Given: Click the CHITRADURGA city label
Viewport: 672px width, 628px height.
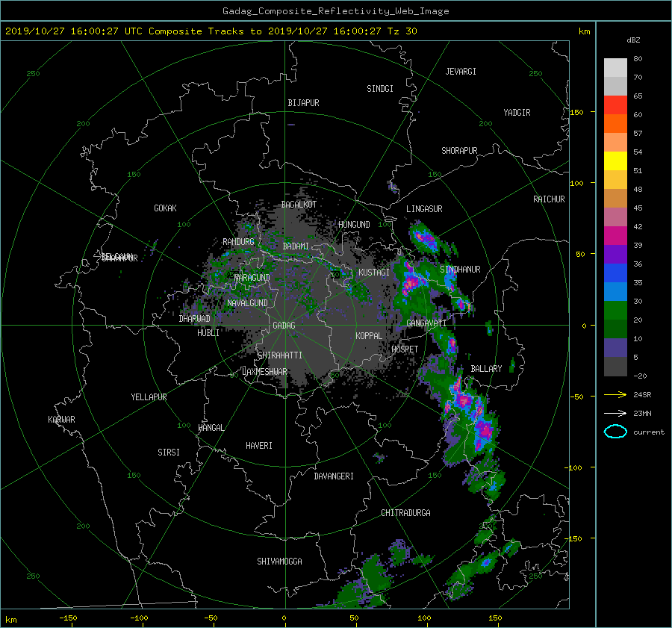Looking at the screenshot, I should pyautogui.click(x=405, y=513).
